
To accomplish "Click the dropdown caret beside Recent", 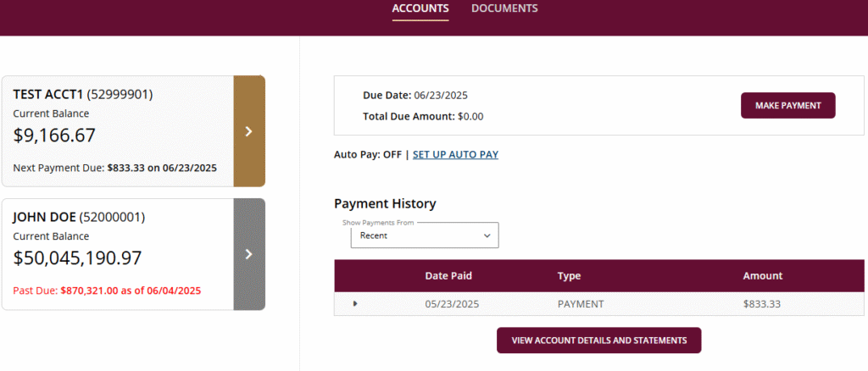I will click(487, 235).
